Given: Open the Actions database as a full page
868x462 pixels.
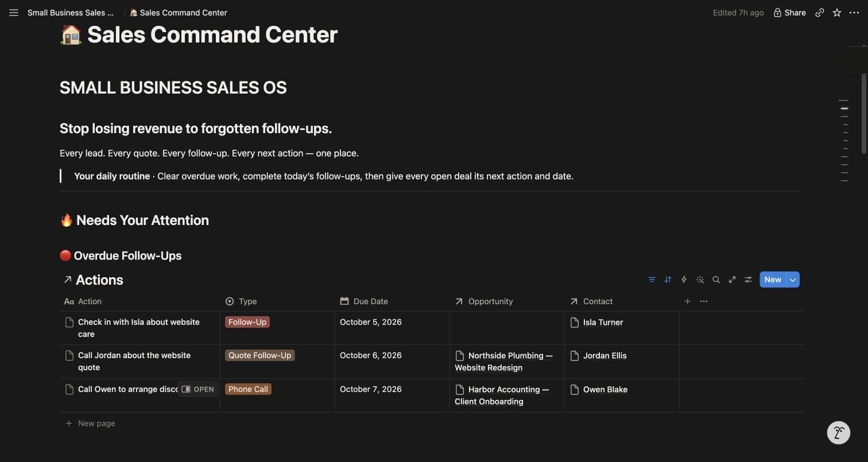Looking at the screenshot, I should tap(732, 279).
